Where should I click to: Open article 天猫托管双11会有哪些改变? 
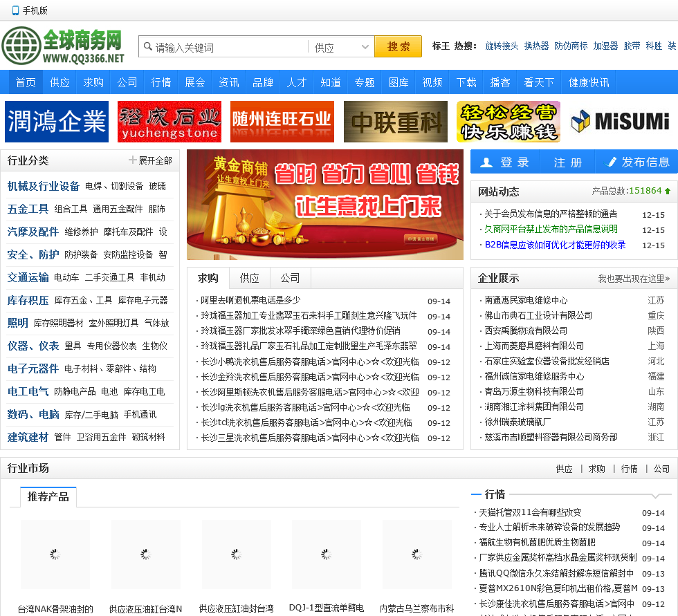tap(530, 513)
